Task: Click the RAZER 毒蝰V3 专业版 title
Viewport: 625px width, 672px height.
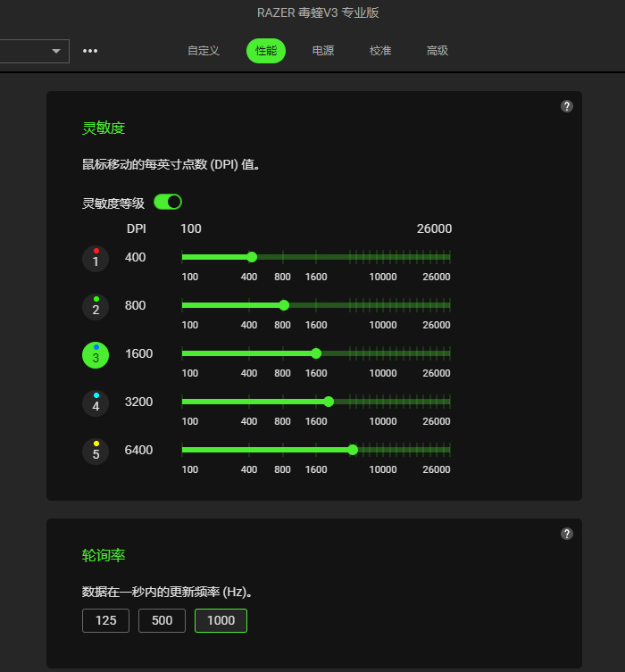Action: click(318, 12)
